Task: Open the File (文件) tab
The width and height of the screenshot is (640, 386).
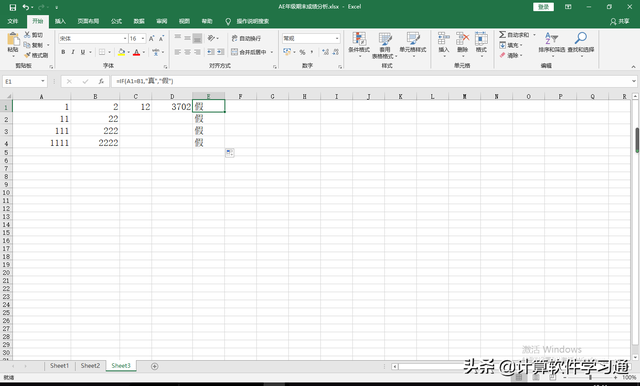Action: coord(13,21)
